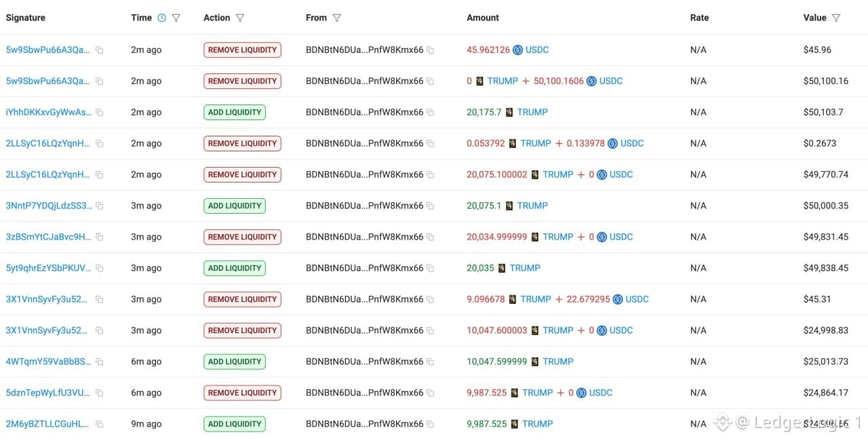Copy From address in the $24,998.83 row
The height and width of the screenshot is (439, 868).
(431, 331)
